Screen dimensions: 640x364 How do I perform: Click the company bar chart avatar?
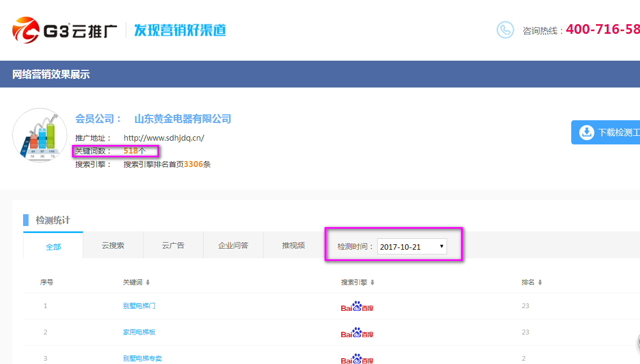click(39, 135)
